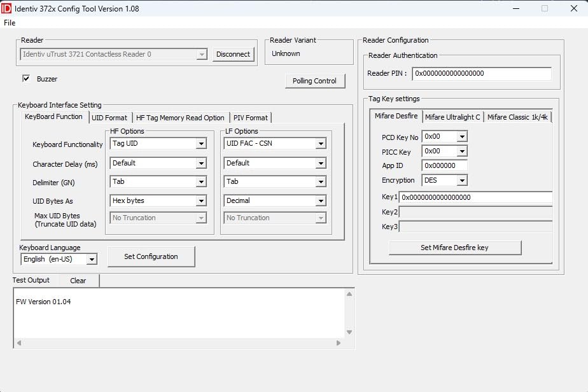This screenshot has height=392, width=588.
Task: Open the HF Tag Memory Read Option tab
Action: [x=180, y=118]
